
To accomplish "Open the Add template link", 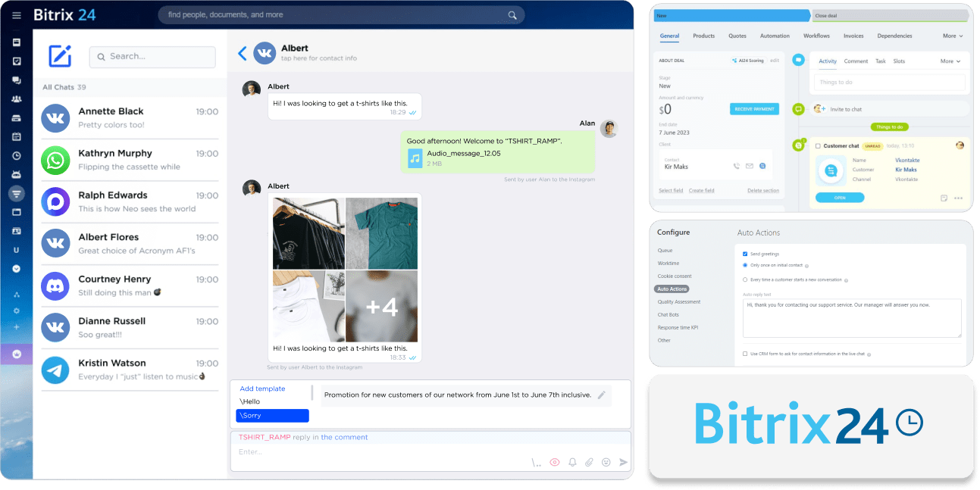I will (x=261, y=389).
